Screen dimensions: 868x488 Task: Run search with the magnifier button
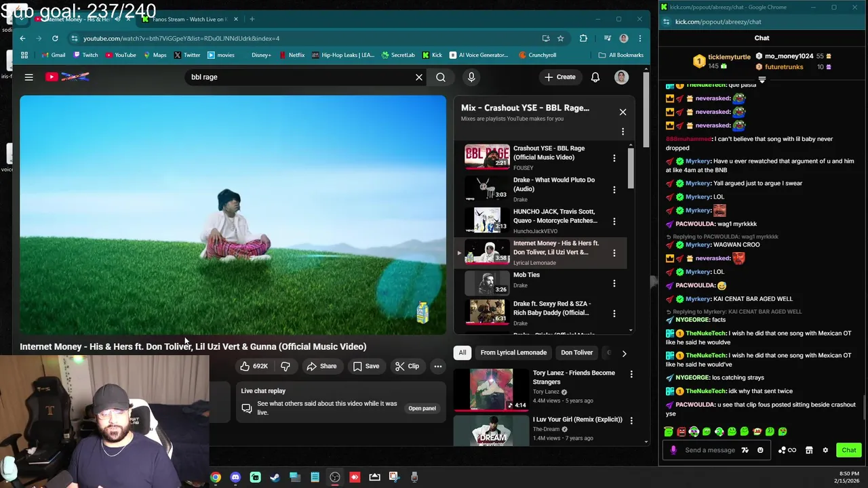tap(441, 77)
